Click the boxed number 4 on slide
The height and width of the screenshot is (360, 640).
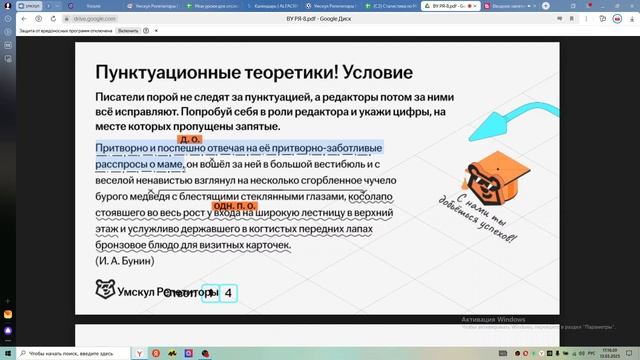228,293
